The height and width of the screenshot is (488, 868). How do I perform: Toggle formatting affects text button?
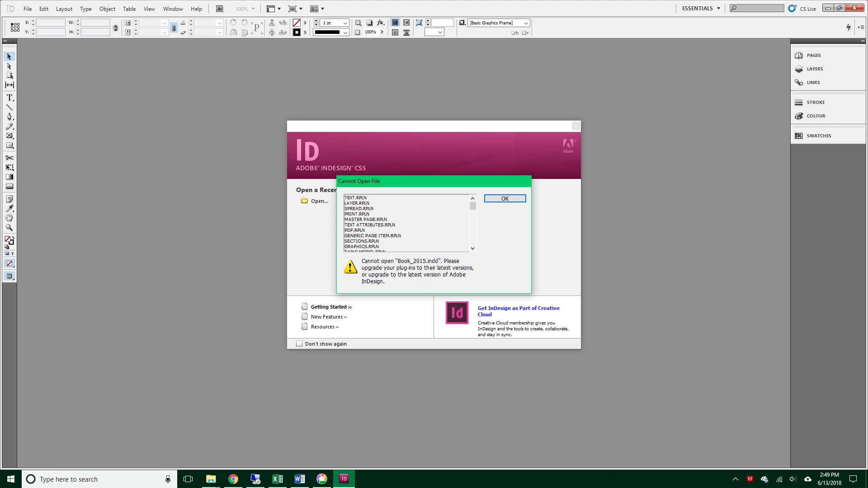12,253
